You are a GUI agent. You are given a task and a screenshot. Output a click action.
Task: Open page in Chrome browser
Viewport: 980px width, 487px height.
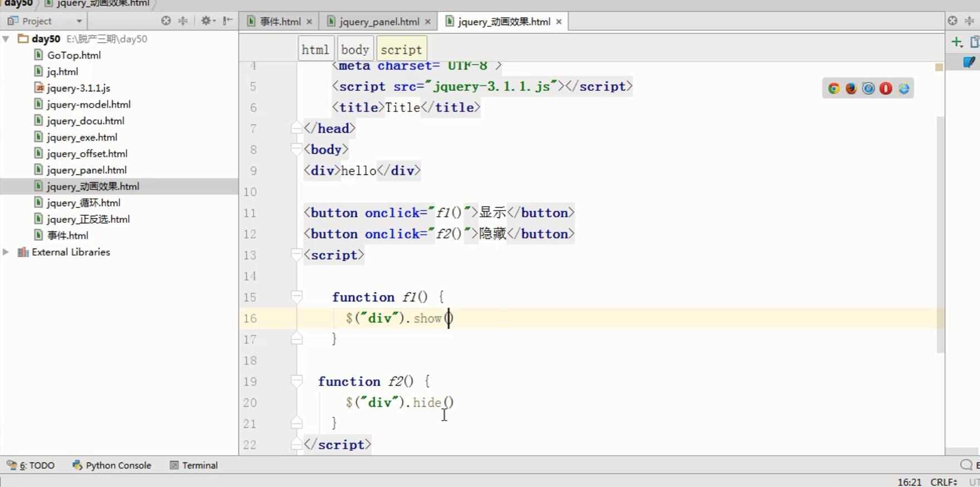(833, 89)
